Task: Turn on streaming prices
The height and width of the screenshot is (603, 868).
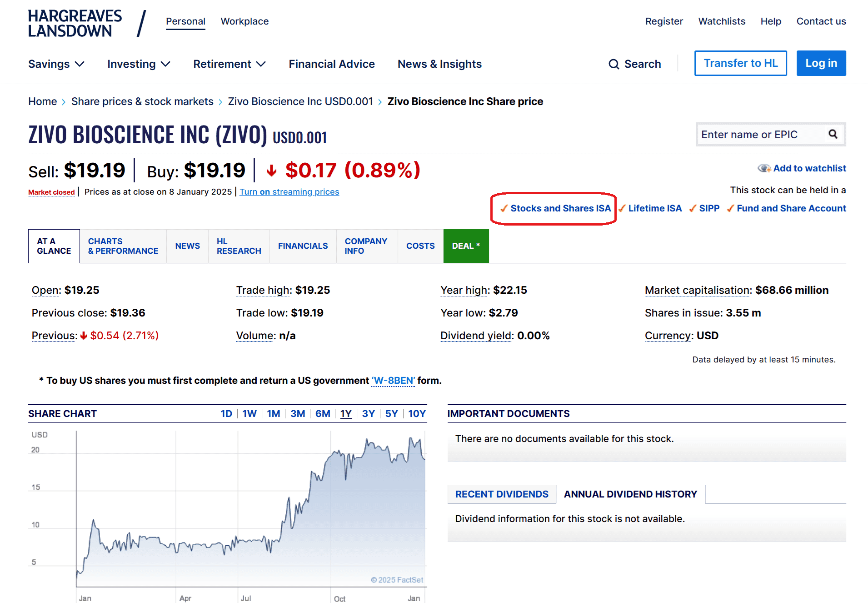Action: click(289, 192)
